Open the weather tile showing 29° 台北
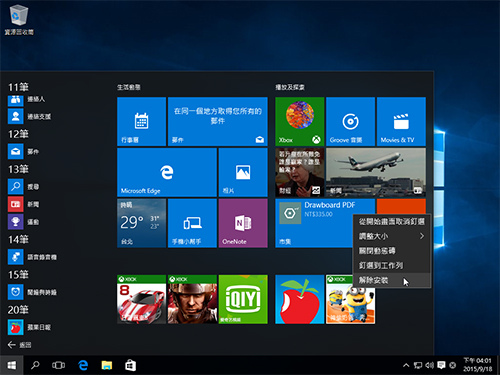Image resolution: width=500 pixels, height=375 pixels. tap(141, 223)
